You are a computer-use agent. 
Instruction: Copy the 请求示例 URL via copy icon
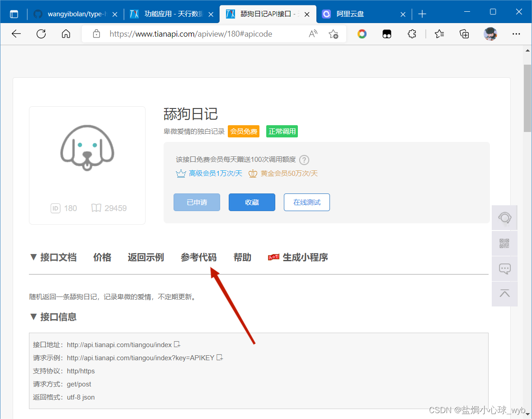click(220, 358)
